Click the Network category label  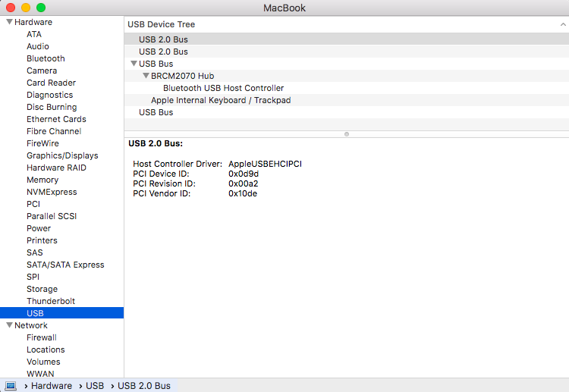(x=31, y=325)
